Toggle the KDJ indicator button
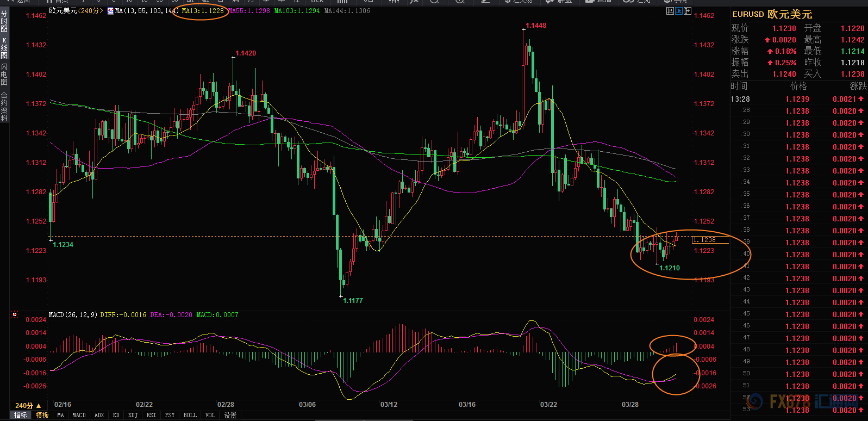This screenshot has height=421, width=868. click(133, 415)
